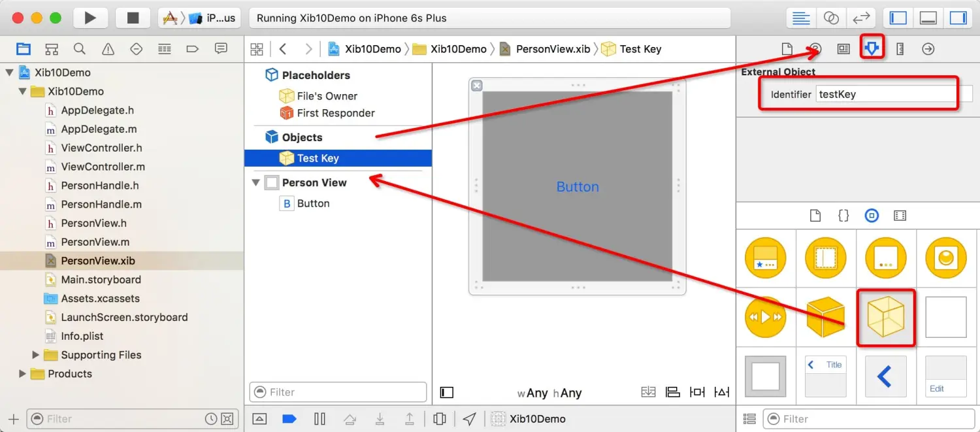Expand the Products folder
980x432 pixels.
coord(23,374)
